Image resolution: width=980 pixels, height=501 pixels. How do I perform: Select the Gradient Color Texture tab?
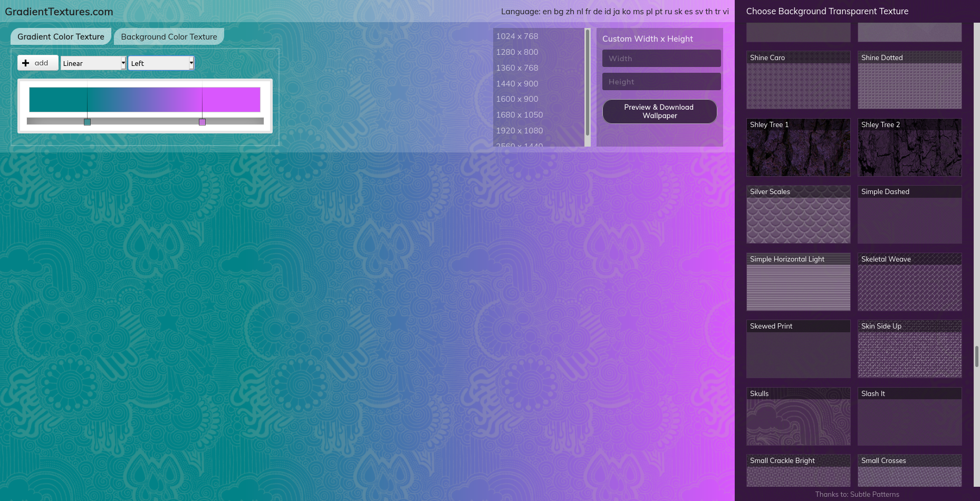tap(60, 36)
